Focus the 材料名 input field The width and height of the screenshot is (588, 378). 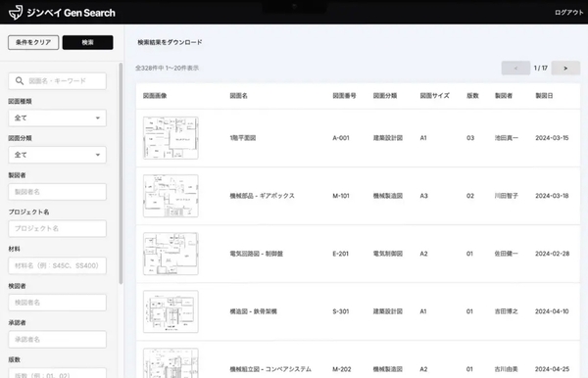click(58, 265)
